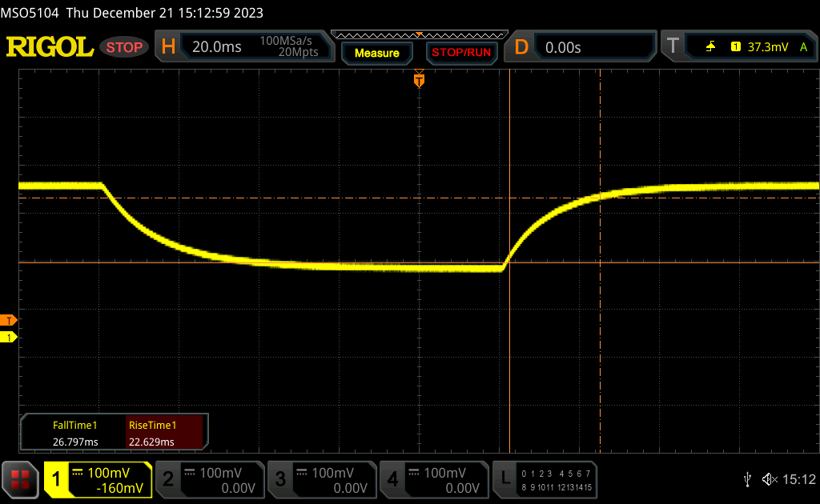
Task: Select the 0.00s horizontal delay value
Action: pos(563,47)
